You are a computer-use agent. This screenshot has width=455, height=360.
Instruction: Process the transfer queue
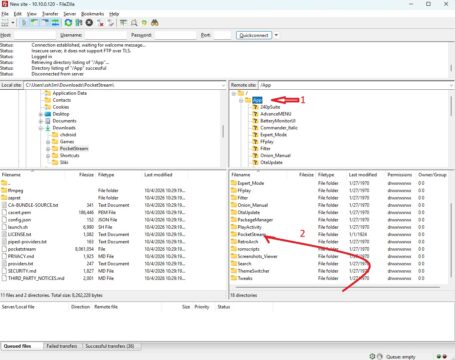click(x=79, y=23)
